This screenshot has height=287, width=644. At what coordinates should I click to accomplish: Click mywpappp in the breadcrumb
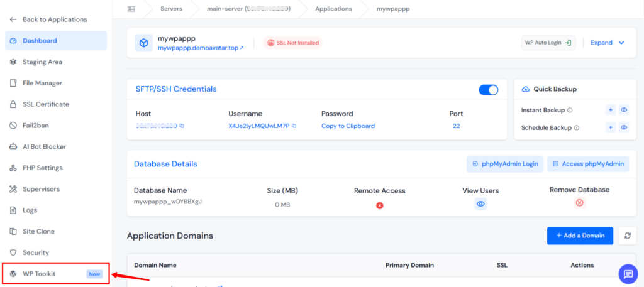(x=393, y=9)
